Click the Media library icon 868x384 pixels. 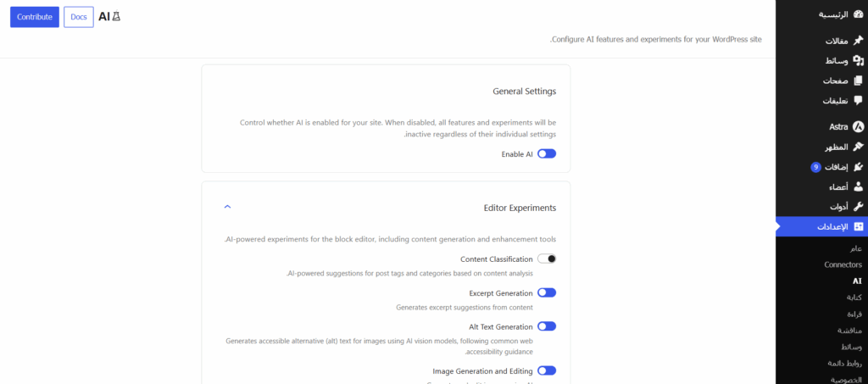[x=858, y=61]
